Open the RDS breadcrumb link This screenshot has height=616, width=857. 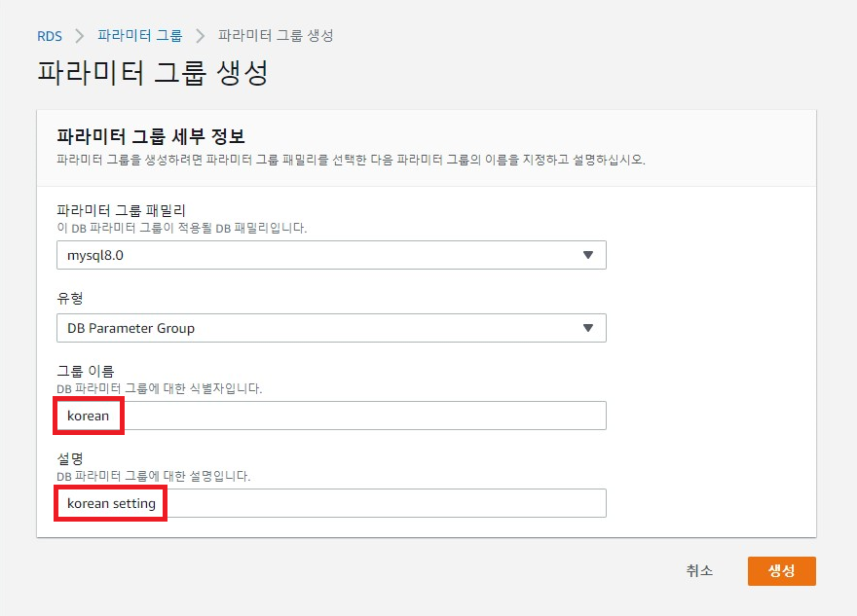(50, 36)
